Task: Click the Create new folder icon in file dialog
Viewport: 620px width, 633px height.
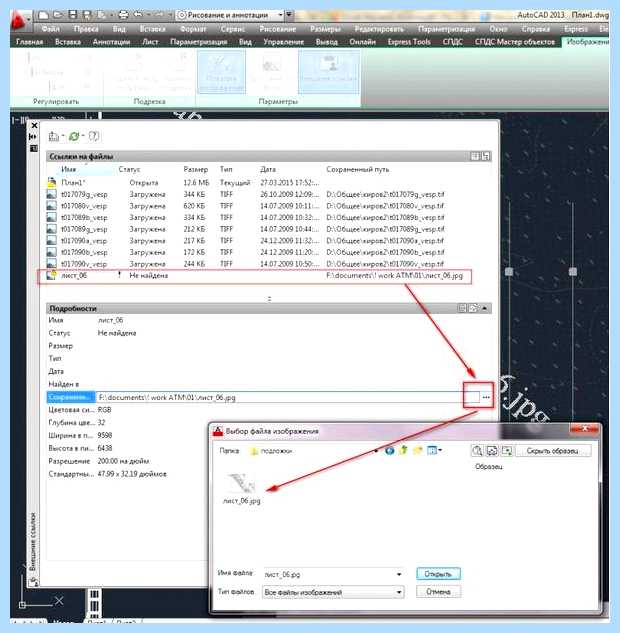Action: coord(417,451)
